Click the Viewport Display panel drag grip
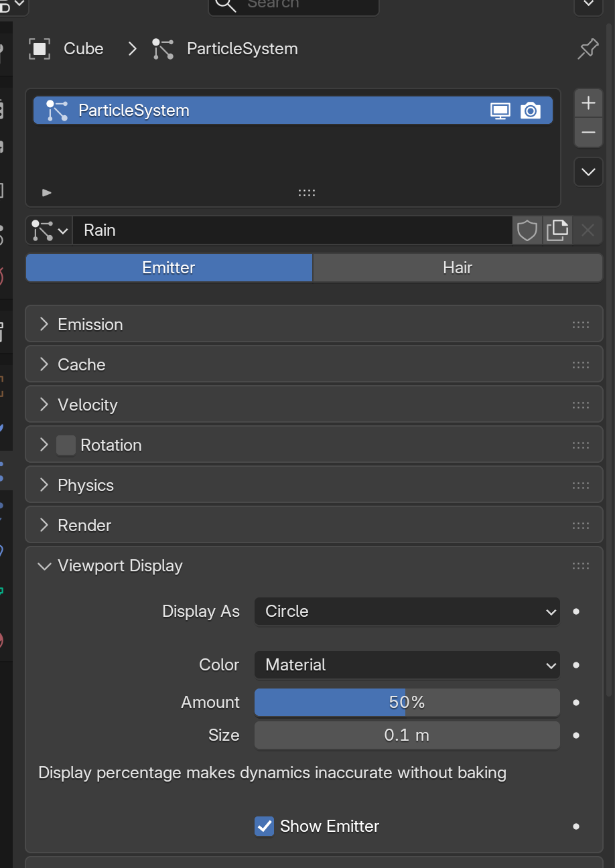The width and height of the screenshot is (615, 868). point(581,566)
